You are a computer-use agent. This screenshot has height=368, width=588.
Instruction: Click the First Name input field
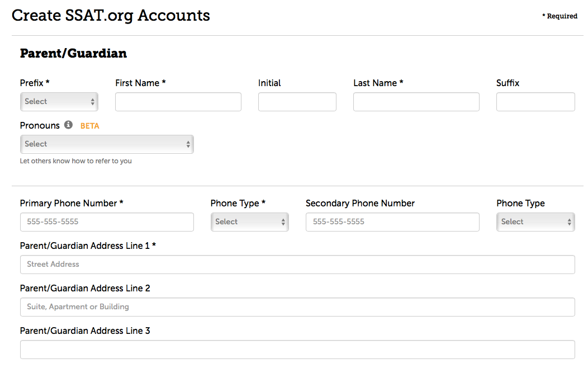coord(178,102)
